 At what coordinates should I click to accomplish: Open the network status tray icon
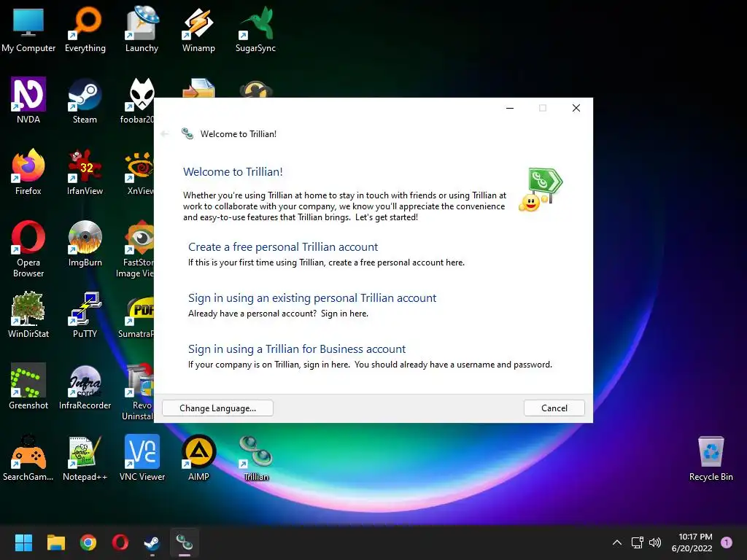(x=637, y=542)
